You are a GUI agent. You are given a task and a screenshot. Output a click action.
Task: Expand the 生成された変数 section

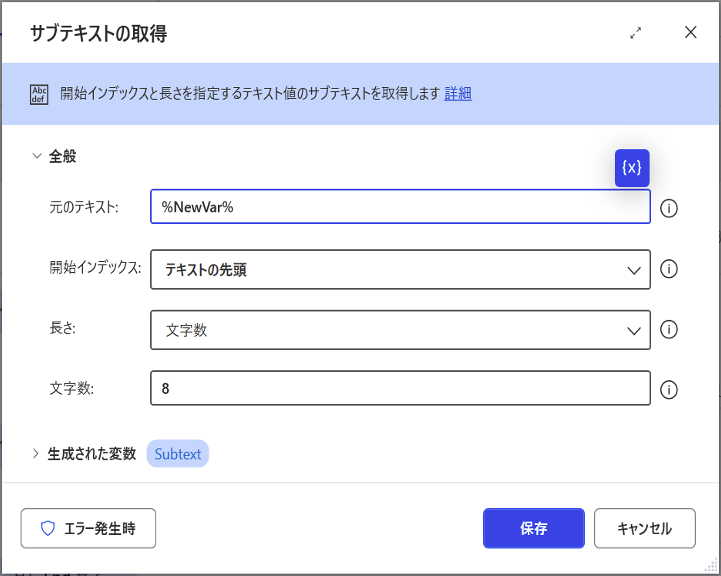(37, 454)
